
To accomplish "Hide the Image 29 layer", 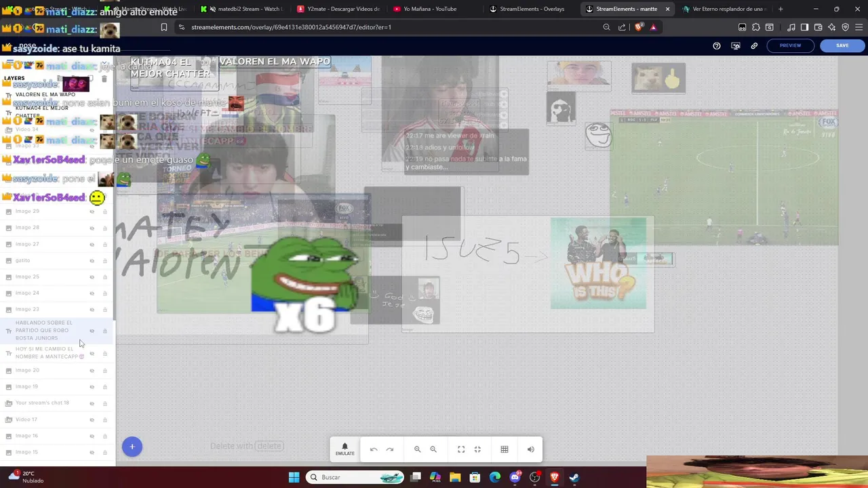I will coord(92,211).
